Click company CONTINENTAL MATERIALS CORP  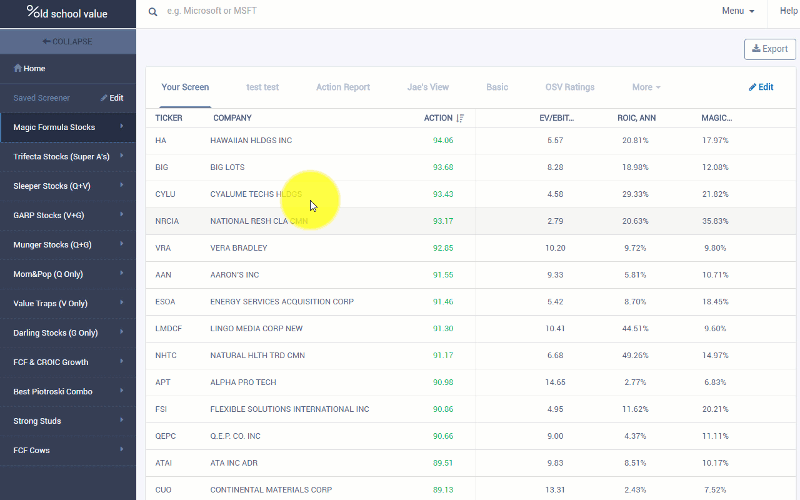pyautogui.click(x=271, y=490)
